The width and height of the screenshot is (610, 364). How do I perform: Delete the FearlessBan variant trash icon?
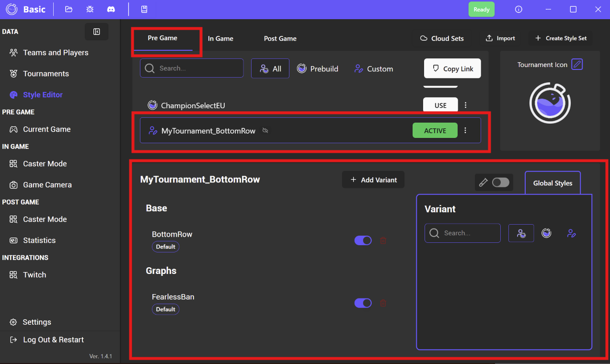[x=383, y=303]
